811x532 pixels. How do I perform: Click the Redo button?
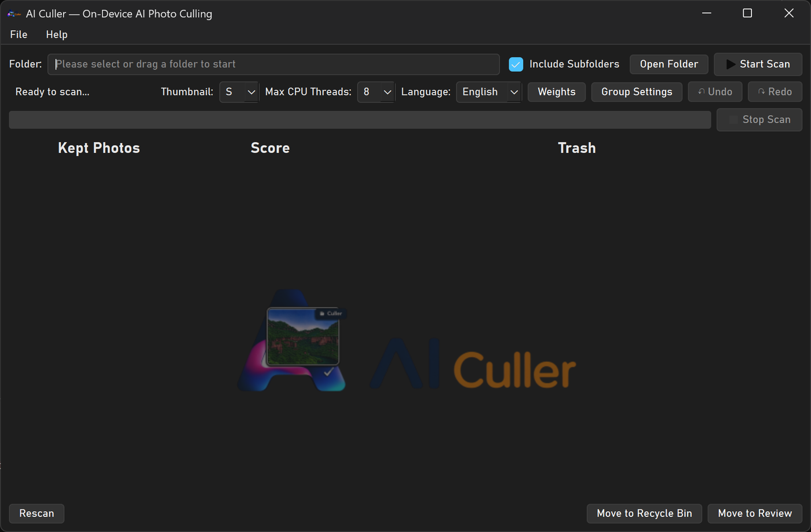(x=775, y=92)
